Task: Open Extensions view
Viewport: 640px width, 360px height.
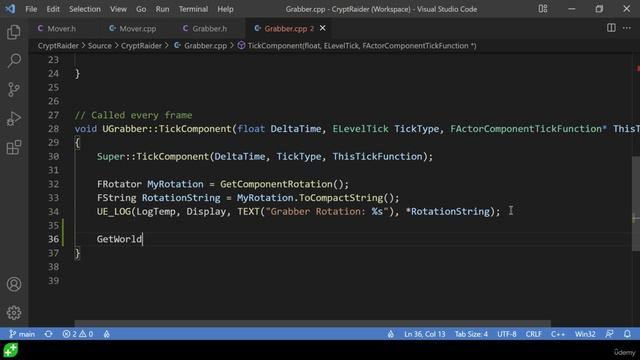Action: pos(13,147)
